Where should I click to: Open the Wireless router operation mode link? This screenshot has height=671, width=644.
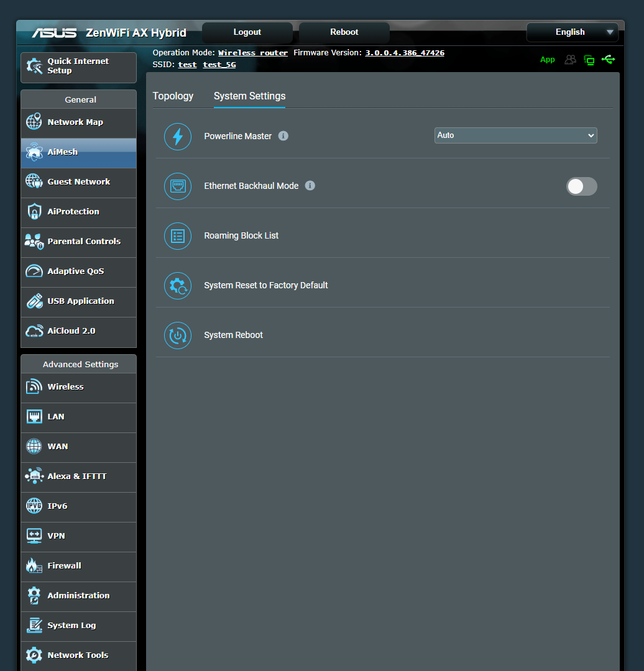(252, 53)
